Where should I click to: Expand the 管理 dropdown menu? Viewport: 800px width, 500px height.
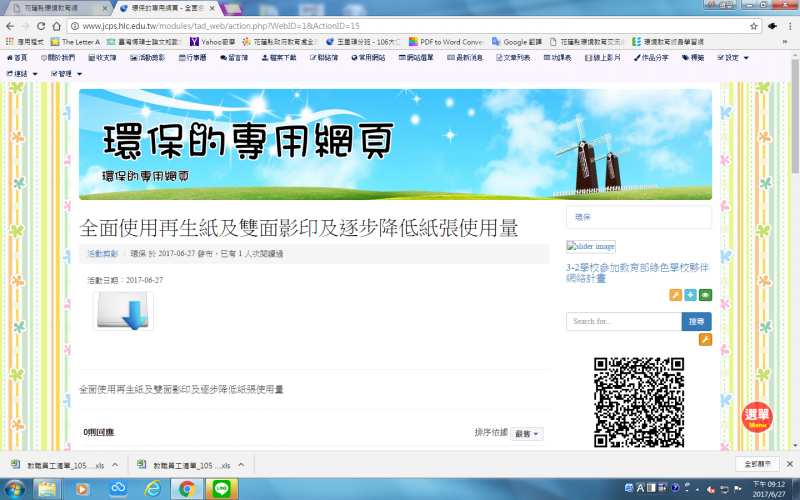click(66, 73)
